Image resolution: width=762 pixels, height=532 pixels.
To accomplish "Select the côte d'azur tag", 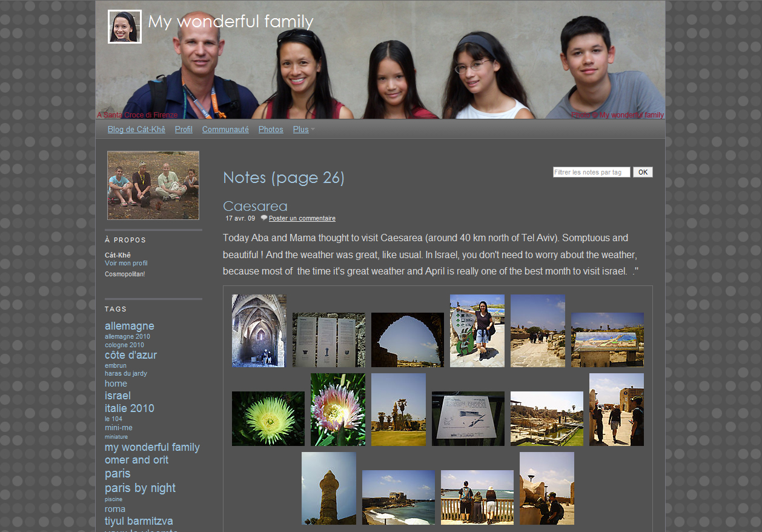I will [x=131, y=355].
